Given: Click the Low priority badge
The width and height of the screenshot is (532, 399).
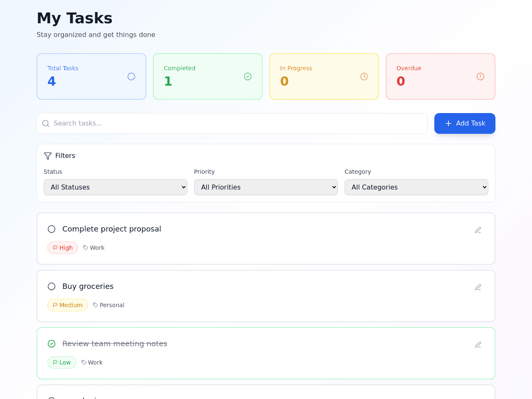Looking at the screenshot, I should [62, 362].
